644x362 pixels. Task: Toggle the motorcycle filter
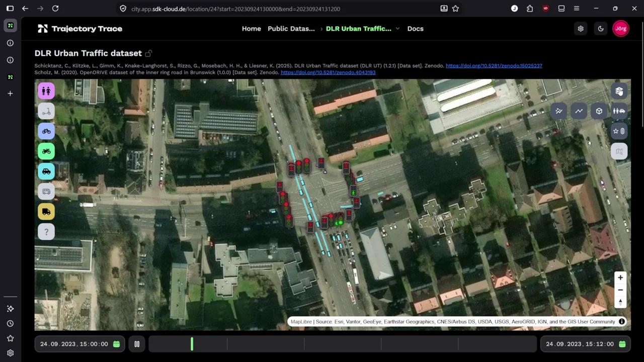pyautogui.click(x=46, y=151)
